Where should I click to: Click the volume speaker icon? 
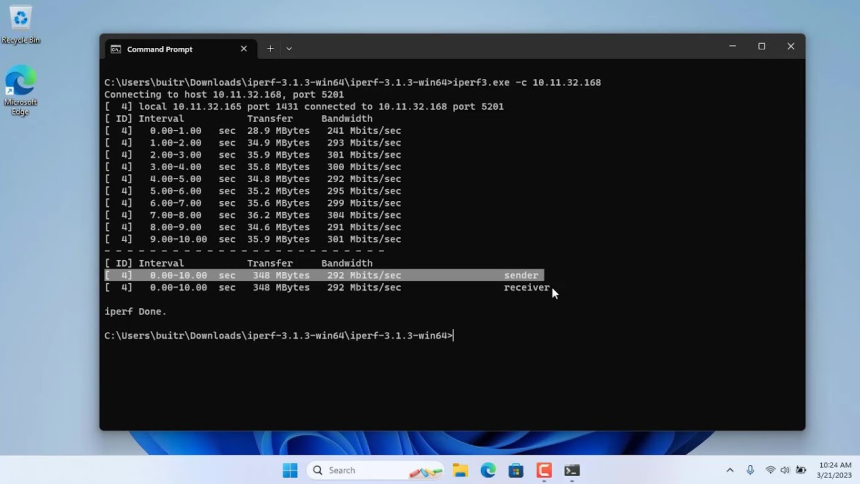tap(785, 470)
